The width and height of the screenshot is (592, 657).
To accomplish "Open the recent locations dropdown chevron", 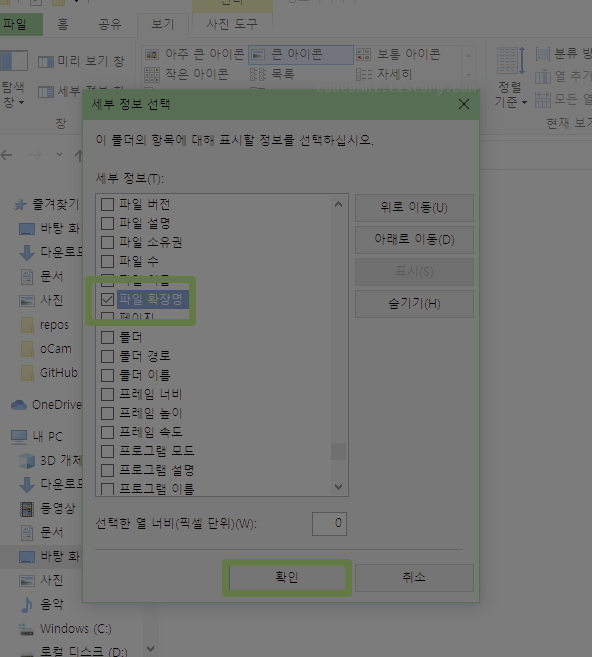I will point(59,155).
